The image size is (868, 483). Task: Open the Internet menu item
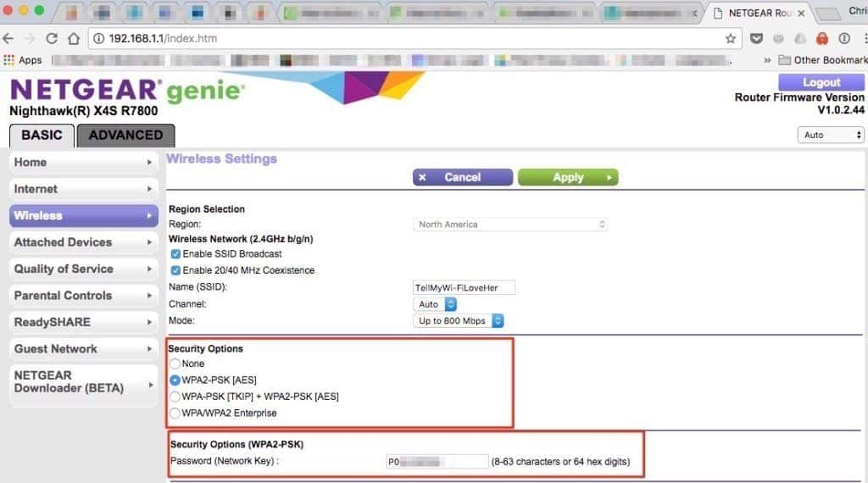tap(84, 189)
